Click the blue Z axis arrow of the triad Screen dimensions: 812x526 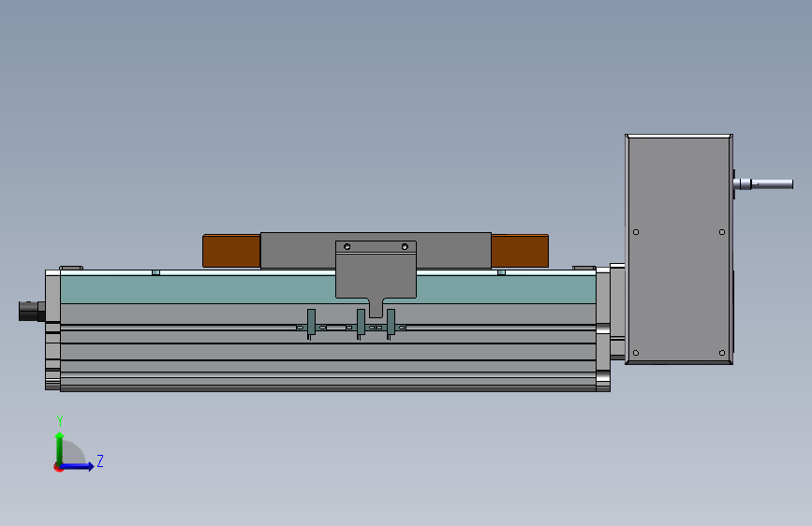coord(78,466)
